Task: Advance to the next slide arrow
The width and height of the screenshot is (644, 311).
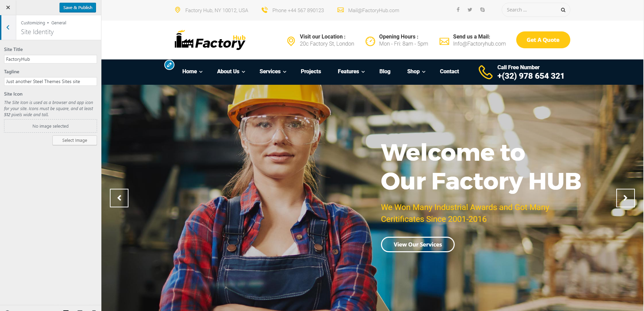Action: point(625,198)
